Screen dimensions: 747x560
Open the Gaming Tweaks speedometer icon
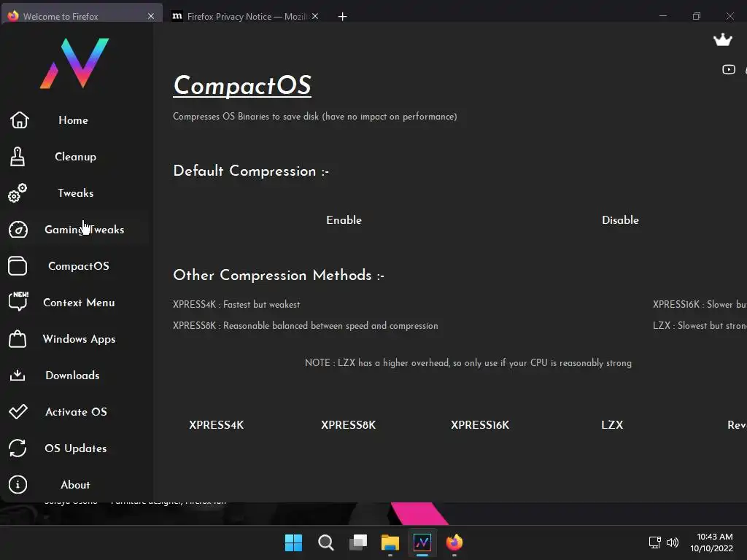click(18, 230)
